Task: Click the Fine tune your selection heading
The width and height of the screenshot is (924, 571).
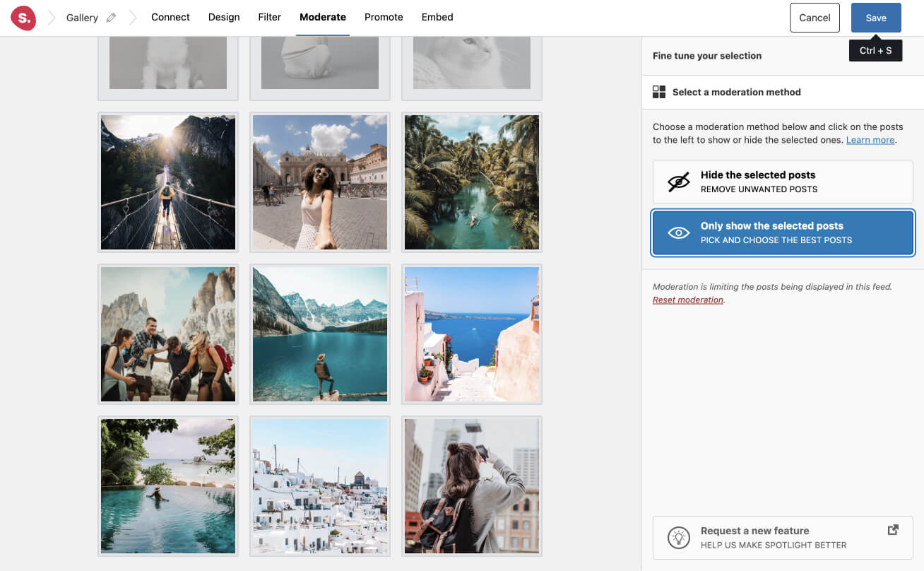Action: (x=707, y=56)
